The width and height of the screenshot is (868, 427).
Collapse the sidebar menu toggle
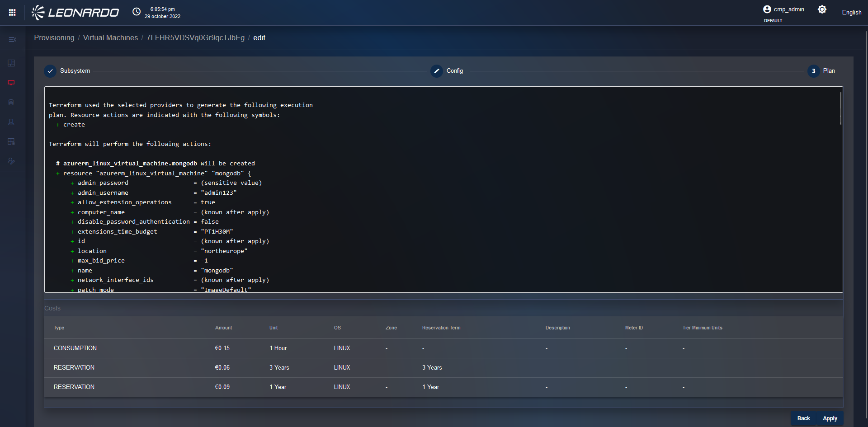12,40
